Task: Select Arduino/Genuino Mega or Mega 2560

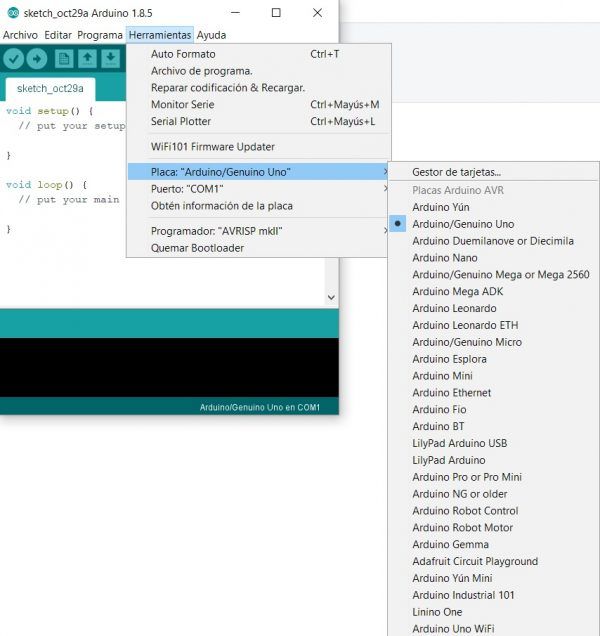Action: (494, 275)
